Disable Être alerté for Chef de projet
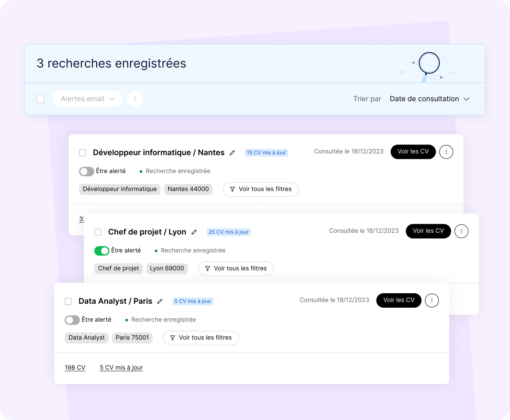The width and height of the screenshot is (510, 420). [102, 250]
